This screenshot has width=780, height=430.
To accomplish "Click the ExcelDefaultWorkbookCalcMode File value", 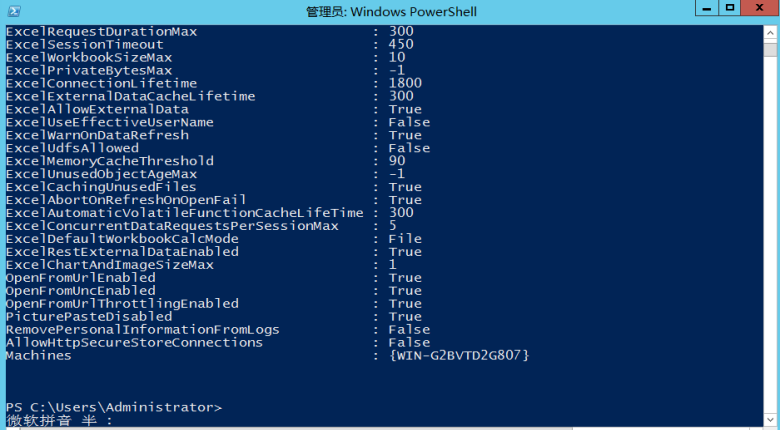I will pos(405,239).
